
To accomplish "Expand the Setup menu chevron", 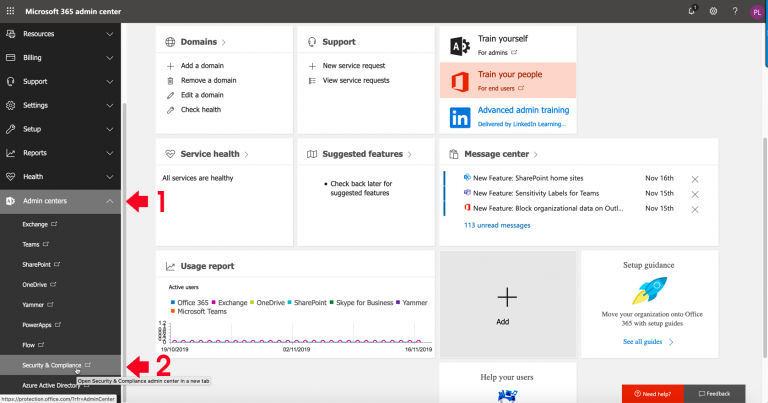I will [110, 129].
